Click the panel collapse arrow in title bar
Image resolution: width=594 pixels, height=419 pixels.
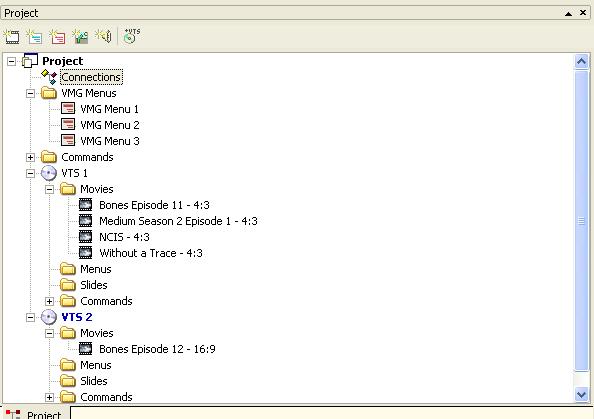pos(568,14)
